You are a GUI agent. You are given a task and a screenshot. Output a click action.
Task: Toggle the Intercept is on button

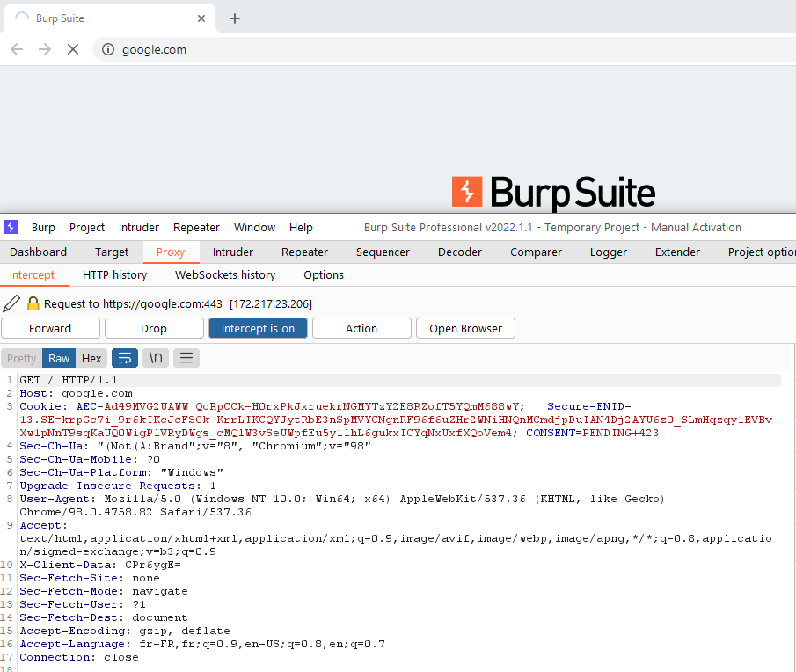pyautogui.click(x=258, y=328)
